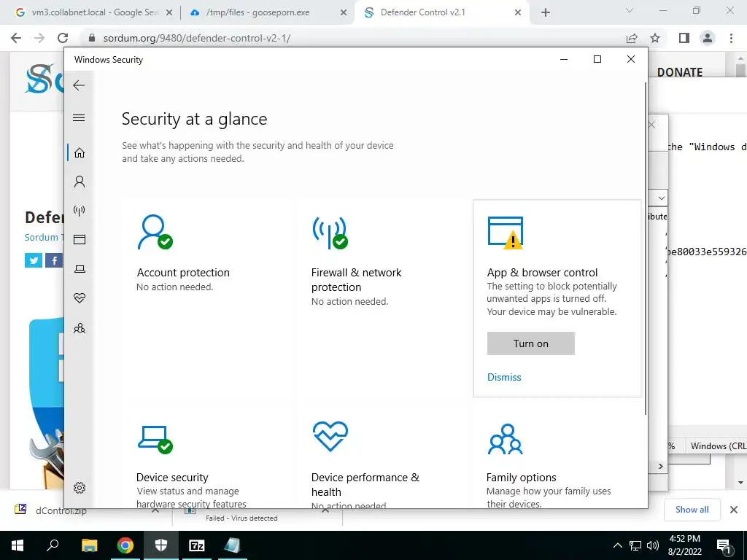
Task: Open the volume control in tray
Action: 653,545
